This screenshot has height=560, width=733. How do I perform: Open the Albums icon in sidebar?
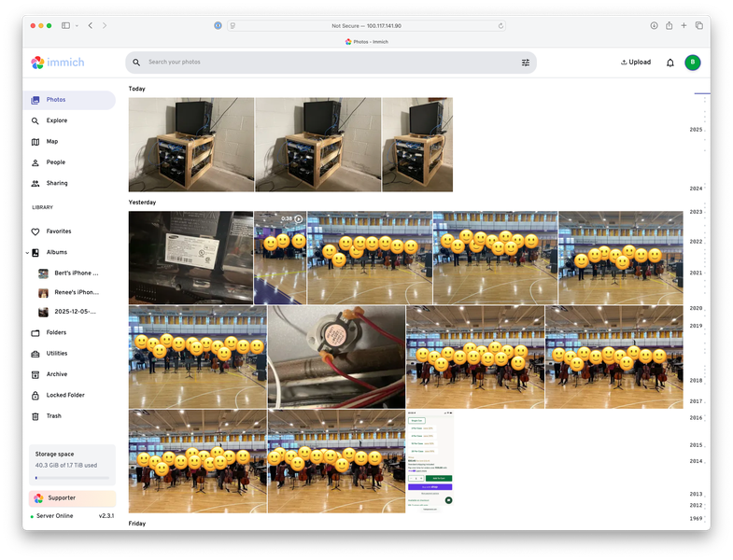click(35, 252)
